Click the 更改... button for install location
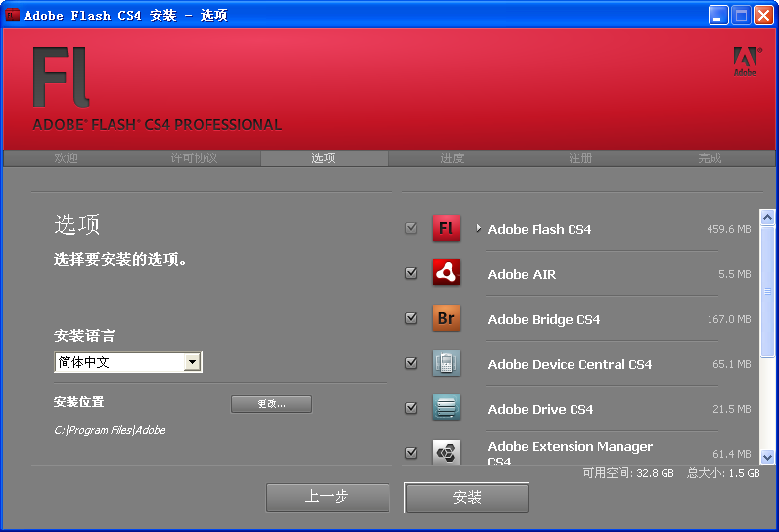The width and height of the screenshot is (779, 532). (271, 404)
